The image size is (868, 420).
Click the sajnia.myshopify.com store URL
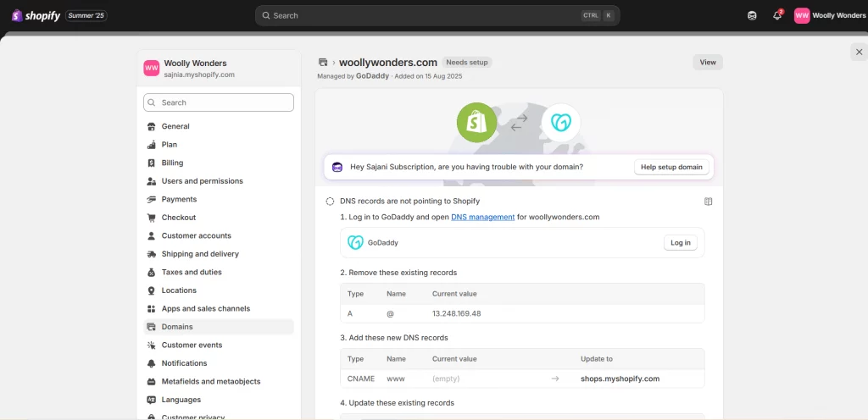click(x=199, y=75)
